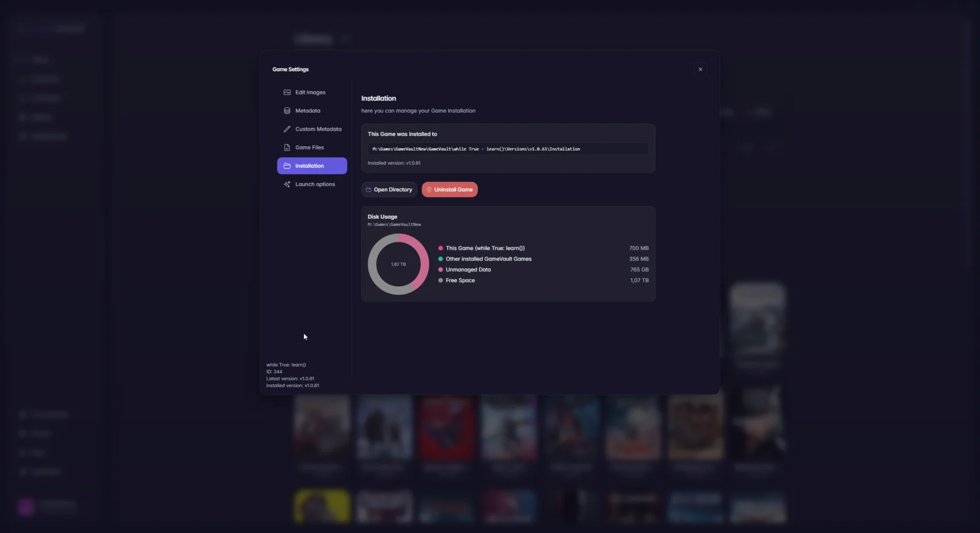Viewport: 980px width, 533px height.
Task: Click the Metadata database icon
Action: [x=287, y=111]
